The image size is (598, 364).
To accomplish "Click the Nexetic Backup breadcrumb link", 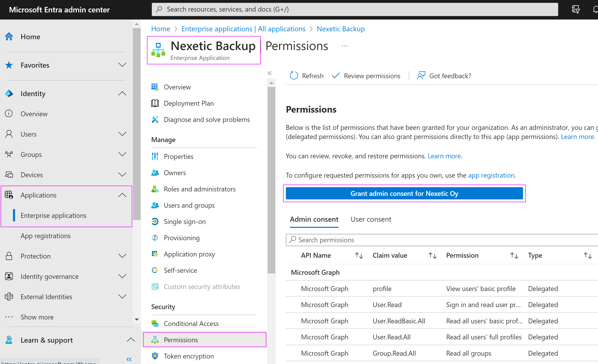I will click(x=341, y=29).
